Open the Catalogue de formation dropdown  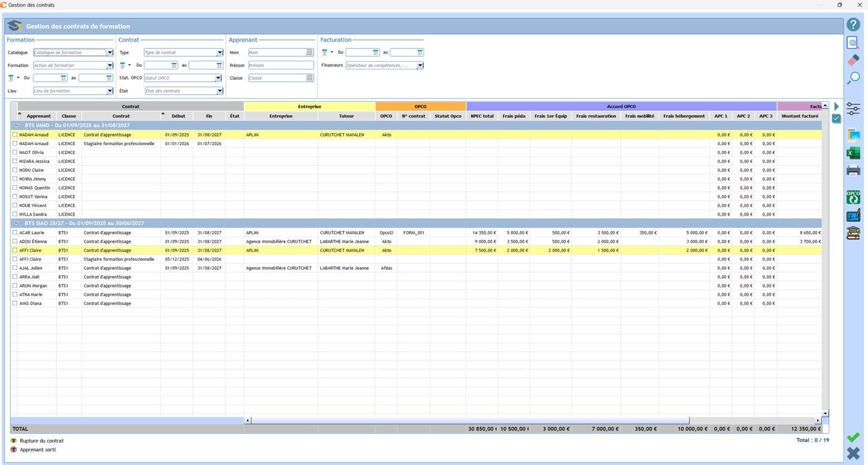coord(110,53)
